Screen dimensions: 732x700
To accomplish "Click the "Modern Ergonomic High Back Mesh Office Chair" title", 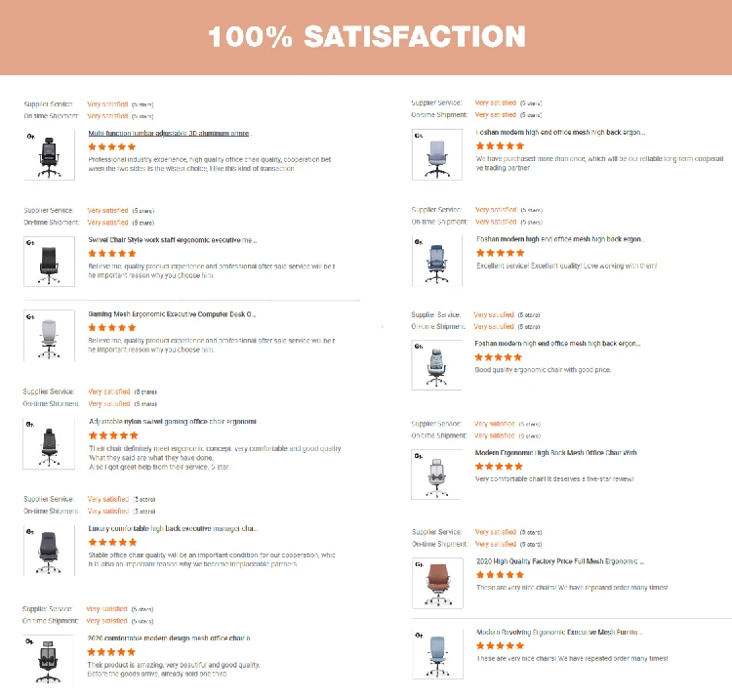I will coord(556,453).
